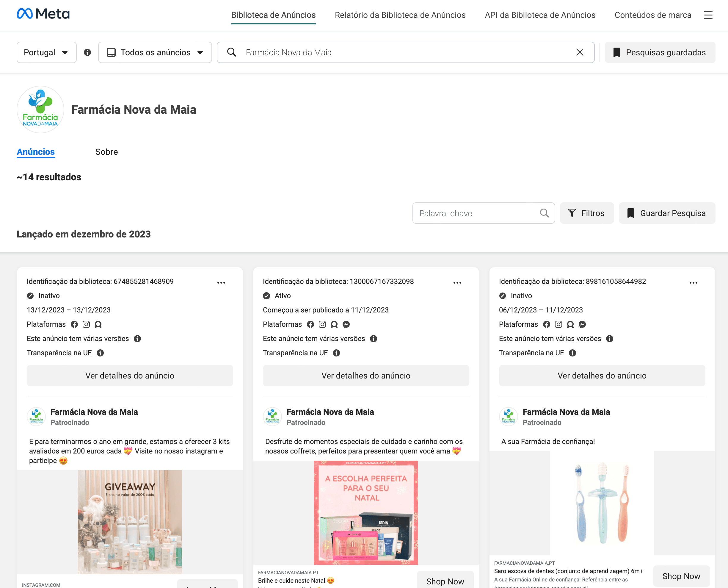Open three-dots menu on ad 1300067167332098
Screen dimensions: 728x588
(457, 282)
